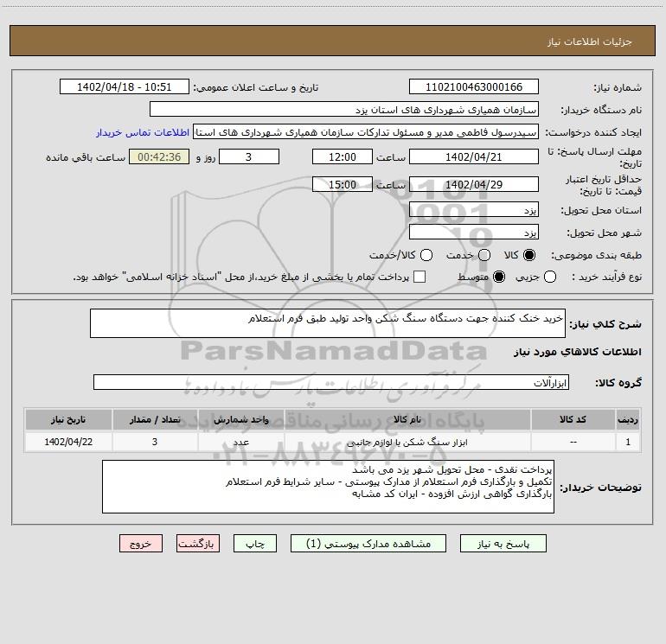Viewport: 666px width, 644px height.
Task: Click the 'بازگشت' back button
Action: pos(198,544)
